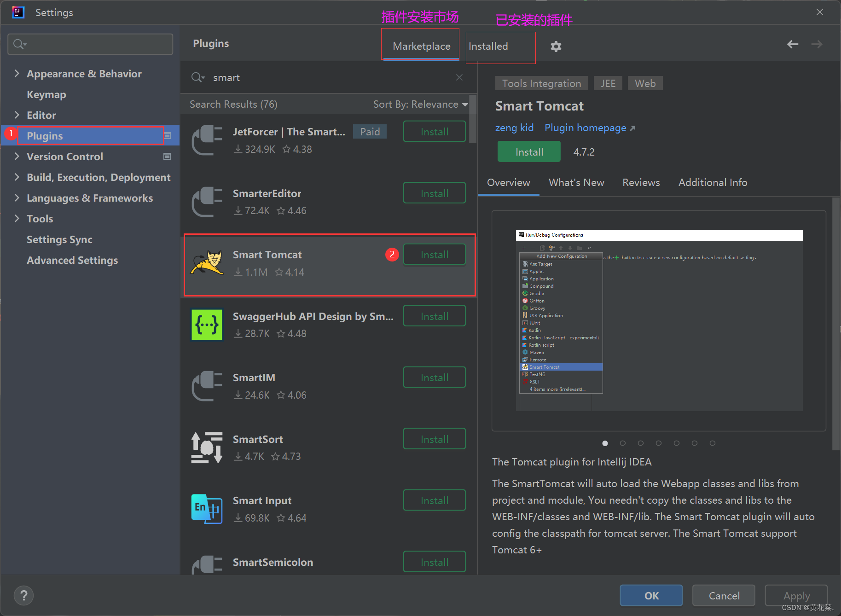
Task: Click the SmartSemicolon plugin plug icon
Action: pos(207,564)
